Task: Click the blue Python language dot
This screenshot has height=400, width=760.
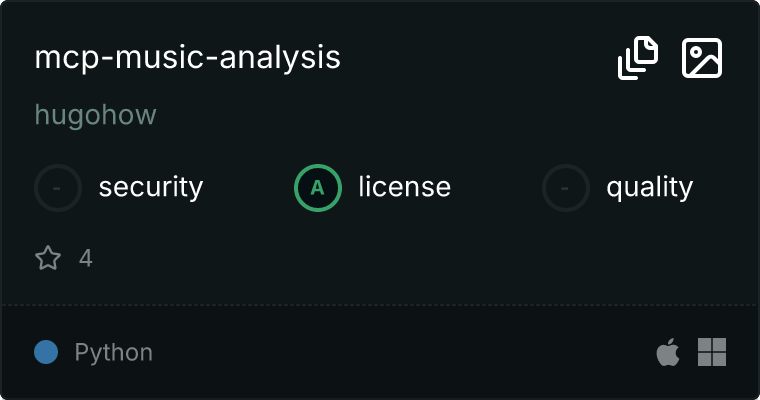Action: point(46,352)
